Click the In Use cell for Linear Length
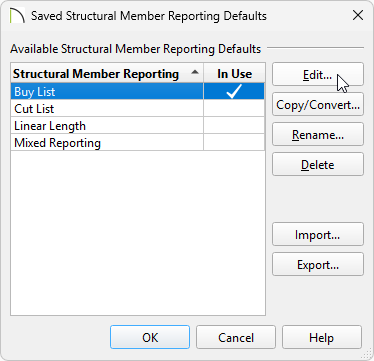Screen dimensions: 374x361 [234, 125]
